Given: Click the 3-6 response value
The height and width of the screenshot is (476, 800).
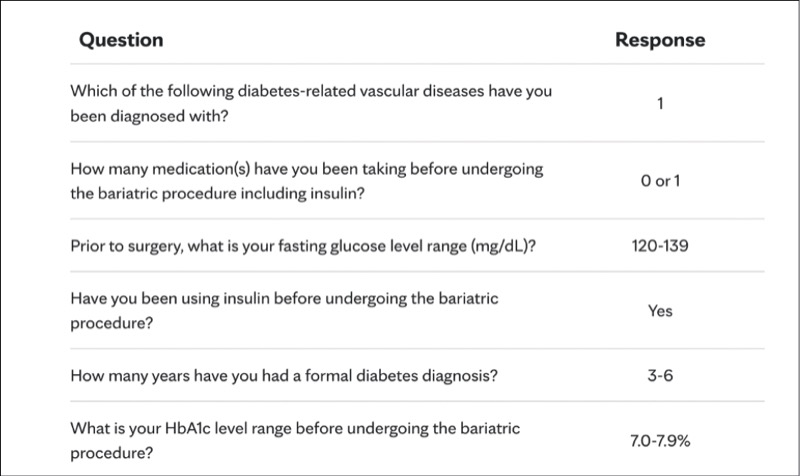Looking at the screenshot, I should pos(660,376).
